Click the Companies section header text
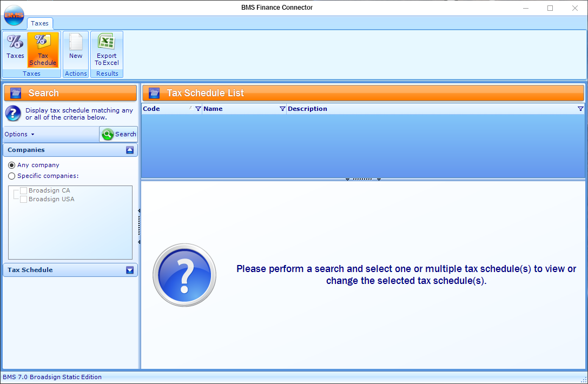The image size is (588, 384). (x=27, y=150)
